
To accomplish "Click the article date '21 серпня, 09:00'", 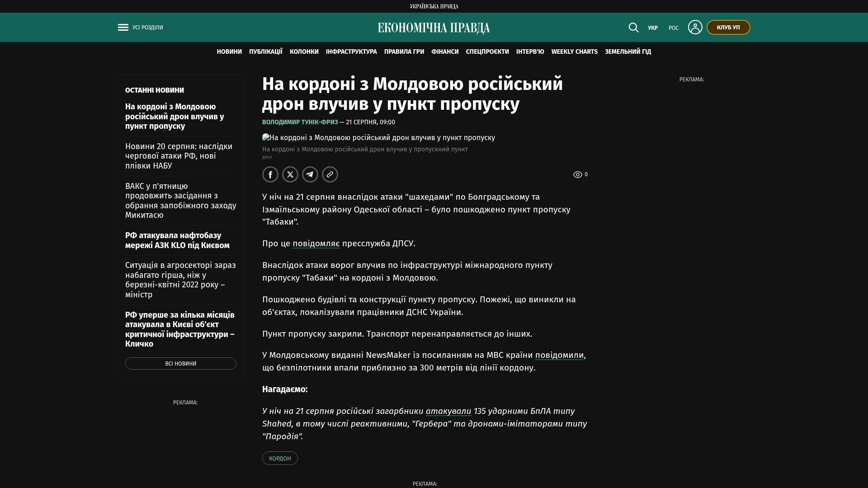I will [370, 122].
